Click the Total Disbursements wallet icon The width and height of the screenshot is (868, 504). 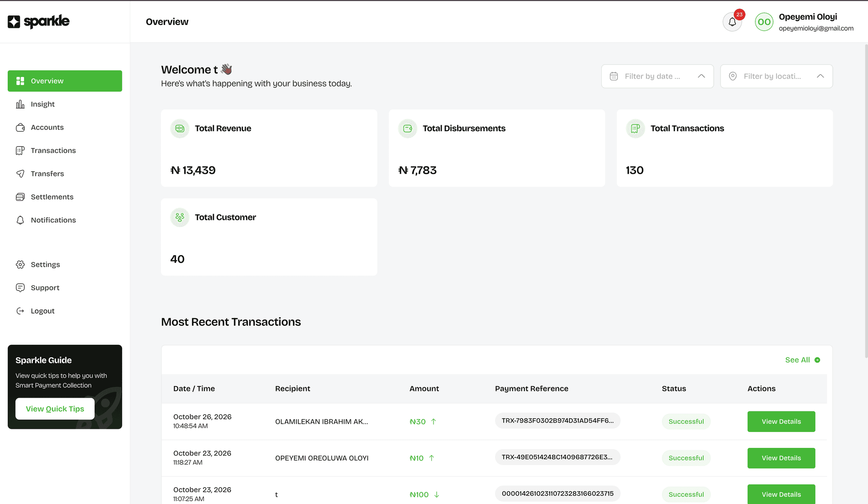coord(407,128)
